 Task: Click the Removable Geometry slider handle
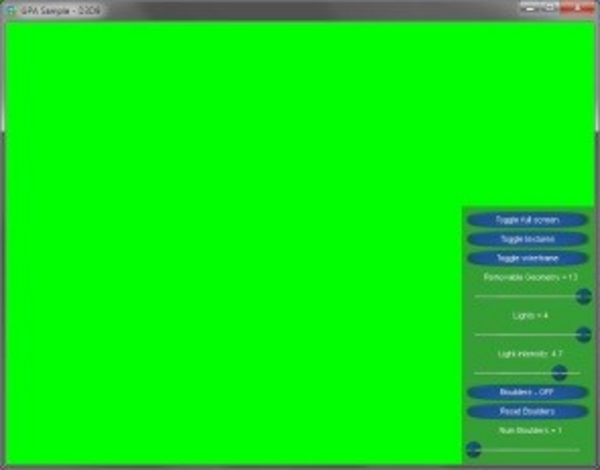point(584,296)
